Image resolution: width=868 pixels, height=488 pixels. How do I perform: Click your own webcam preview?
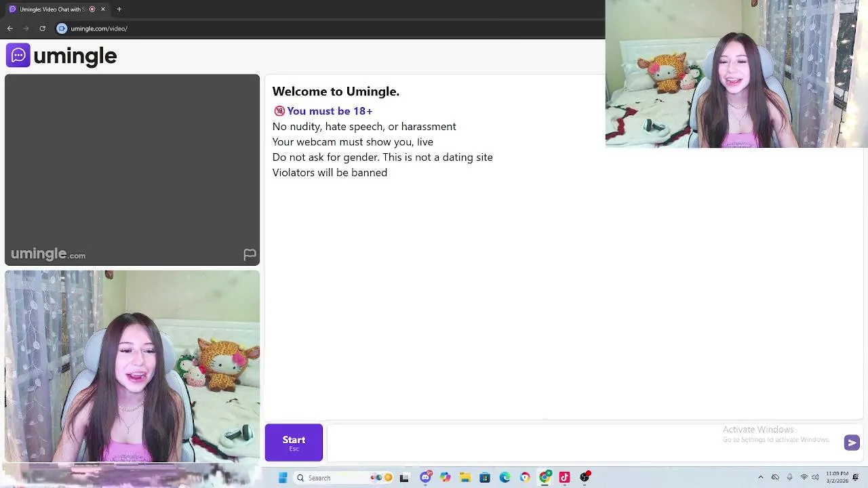click(x=132, y=366)
